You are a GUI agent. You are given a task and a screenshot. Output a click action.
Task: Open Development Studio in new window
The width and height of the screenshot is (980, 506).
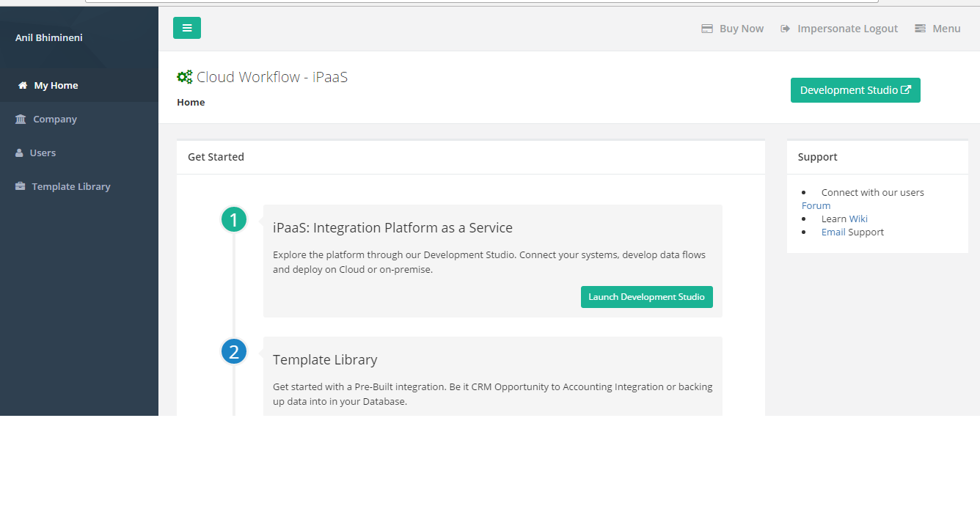pos(855,90)
